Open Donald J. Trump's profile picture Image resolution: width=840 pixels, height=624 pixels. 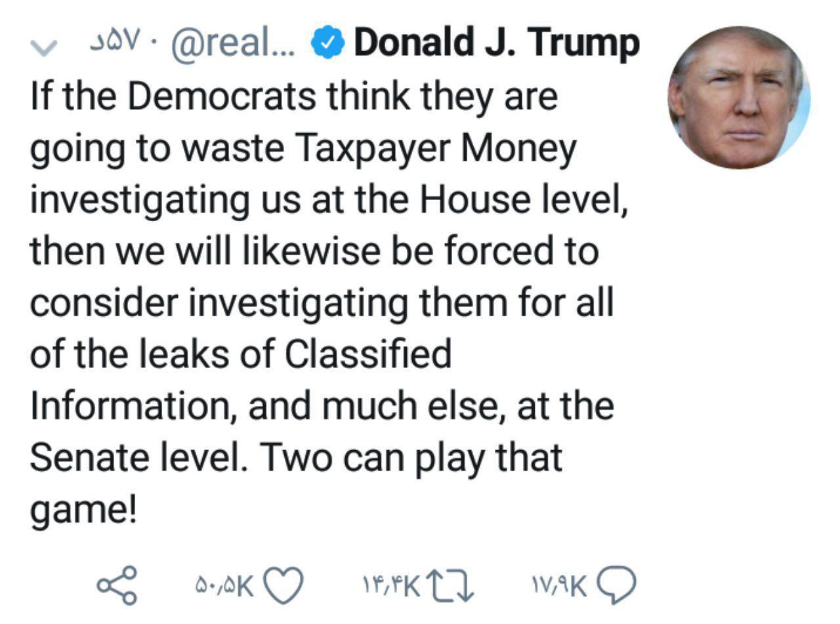coord(739,97)
